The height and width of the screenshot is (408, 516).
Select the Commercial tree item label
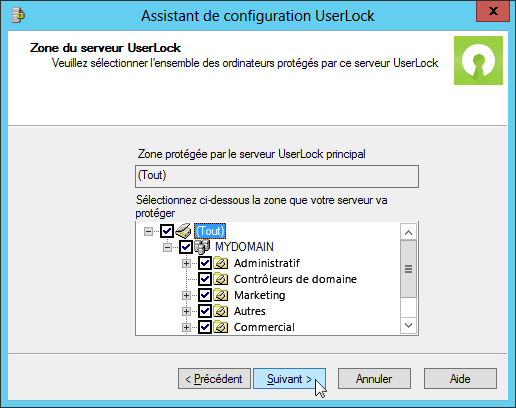tap(264, 327)
